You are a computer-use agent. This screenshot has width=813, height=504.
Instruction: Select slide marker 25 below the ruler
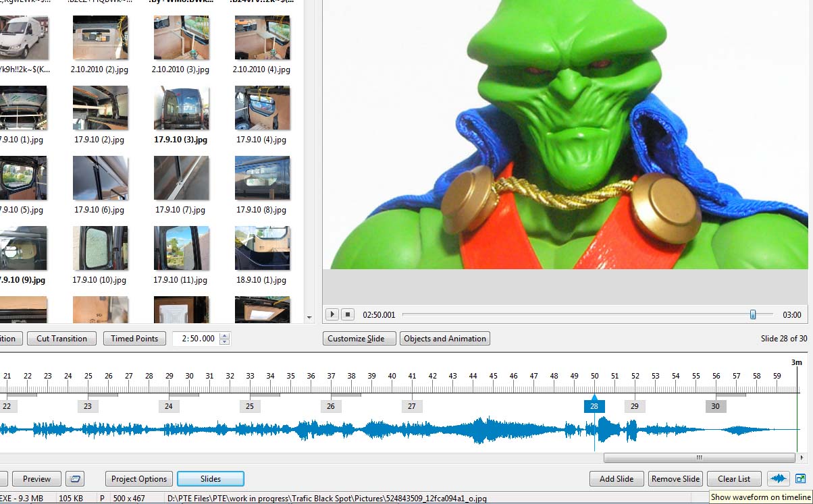click(250, 406)
